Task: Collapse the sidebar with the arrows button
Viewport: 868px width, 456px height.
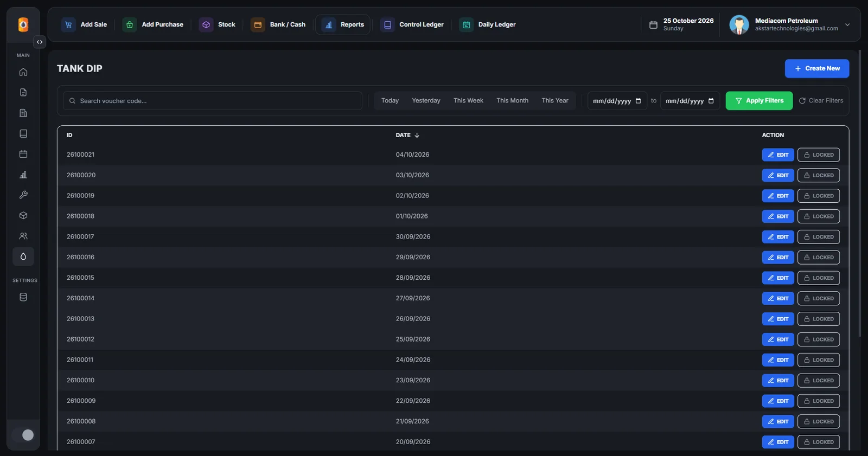Action: click(40, 42)
